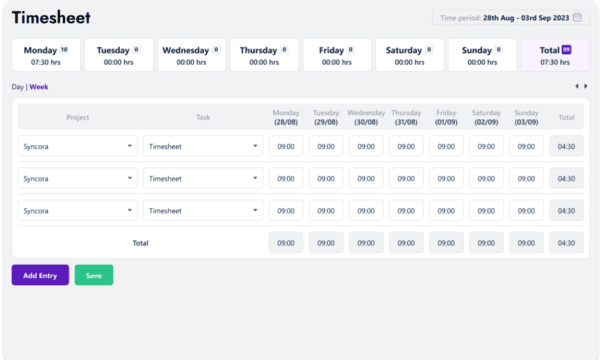
Task: Open the first row's Timesheet task dropdown
Action: click(x=203, y=146)
